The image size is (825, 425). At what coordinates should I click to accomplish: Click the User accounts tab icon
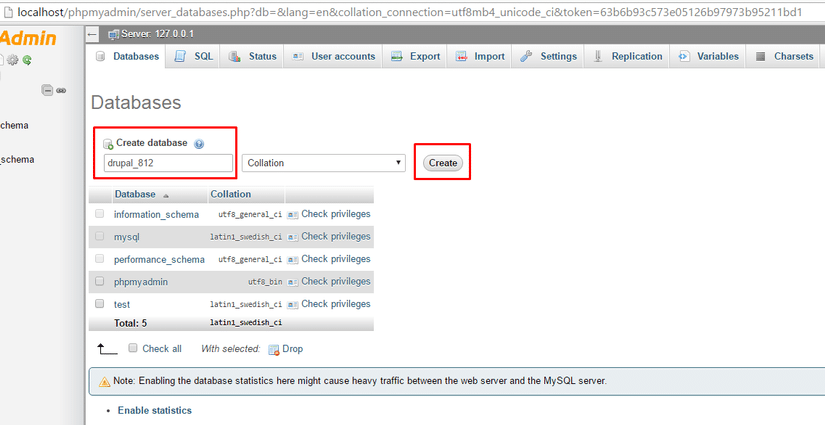pos(298,56)
